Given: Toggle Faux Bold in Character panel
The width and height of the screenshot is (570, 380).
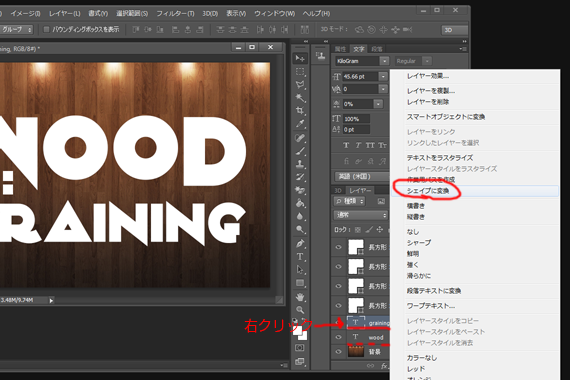Looking at the screenshot, I should 346,145.
